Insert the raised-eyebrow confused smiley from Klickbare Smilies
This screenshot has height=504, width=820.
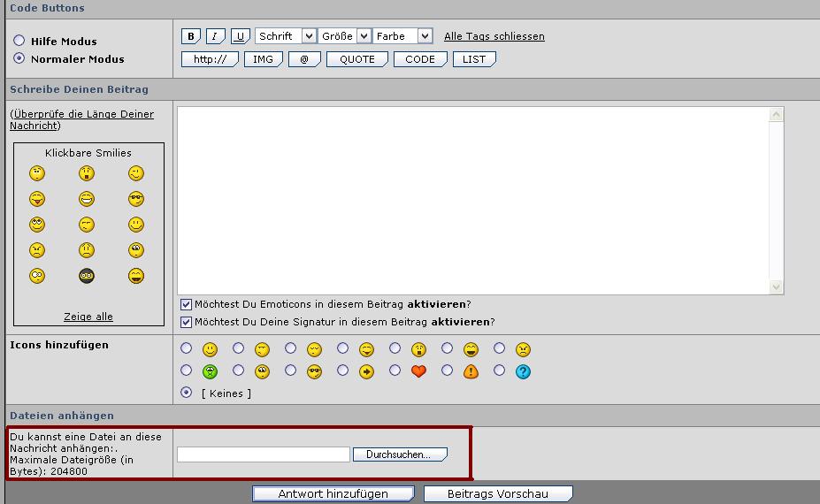(36, 173)
